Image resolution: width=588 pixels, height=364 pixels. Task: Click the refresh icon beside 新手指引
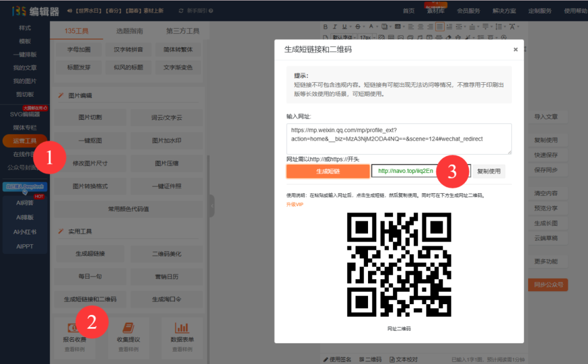pyautogui.click(x=181, y=11)
